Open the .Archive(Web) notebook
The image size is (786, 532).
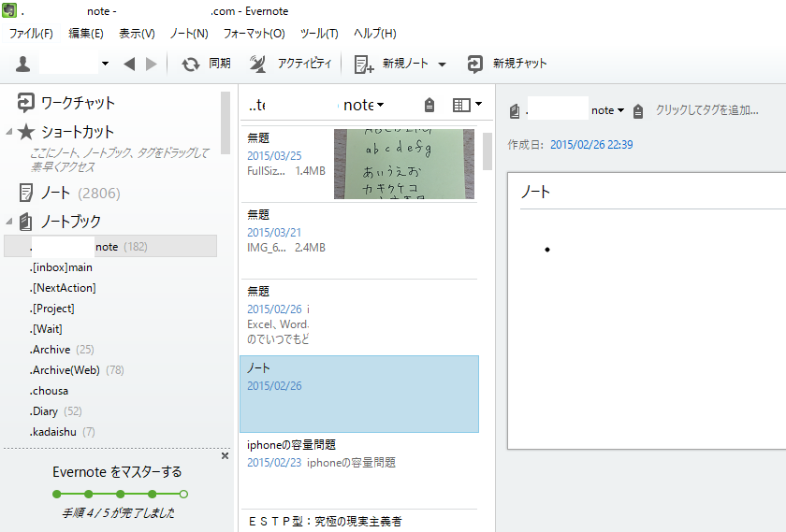76,370
